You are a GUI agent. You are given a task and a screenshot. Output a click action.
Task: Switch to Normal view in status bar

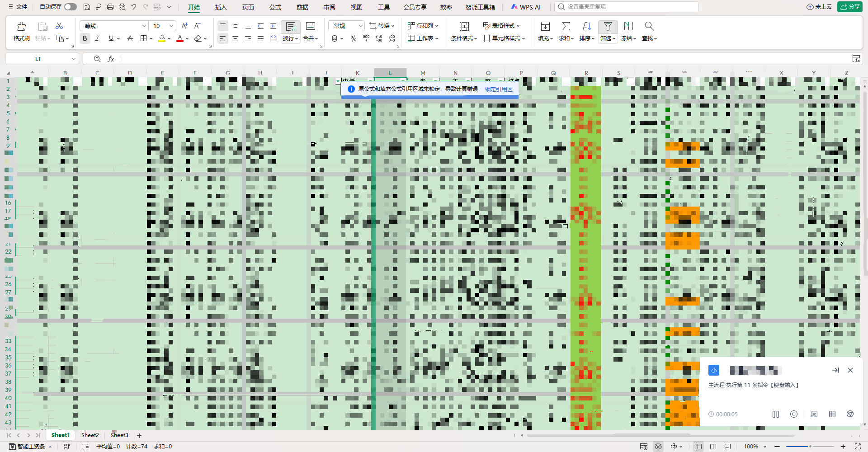click(x=698, y=447)
